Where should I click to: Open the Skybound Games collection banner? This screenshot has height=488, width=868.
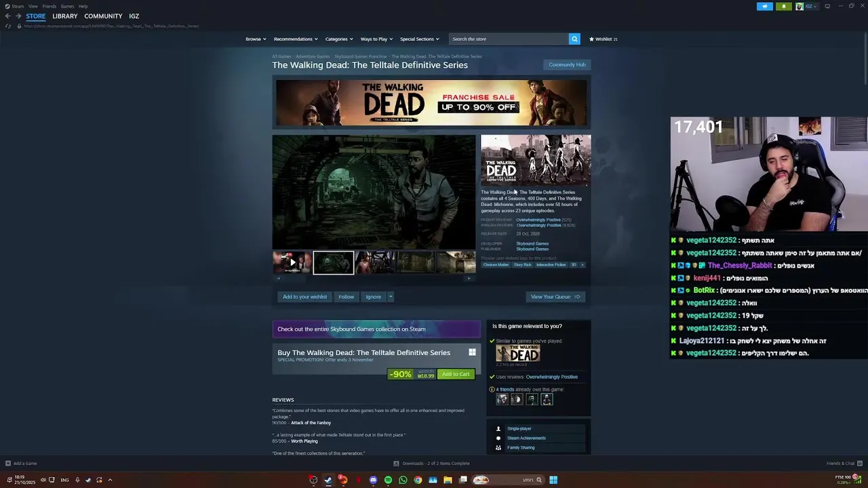click(x=376, y=329)
